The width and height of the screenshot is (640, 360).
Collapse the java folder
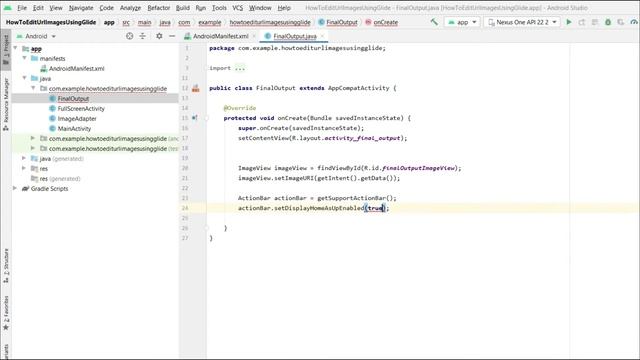point(24,78)
